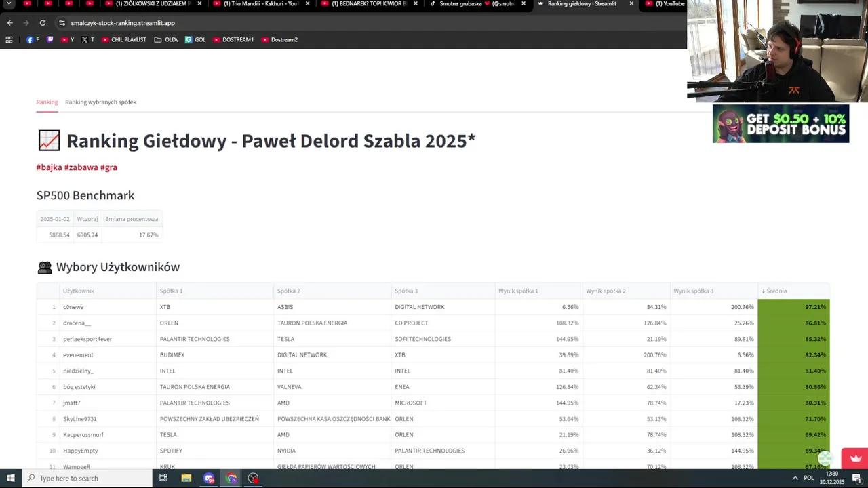The width and height of the screenshot is (868, 488).
Task: Select the Ranking giełdowy - Streamlit tab
Action: pos(586,3)
